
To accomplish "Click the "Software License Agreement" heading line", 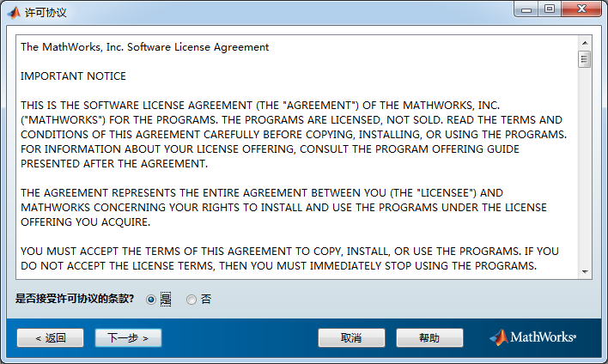I will click(144, 47).
